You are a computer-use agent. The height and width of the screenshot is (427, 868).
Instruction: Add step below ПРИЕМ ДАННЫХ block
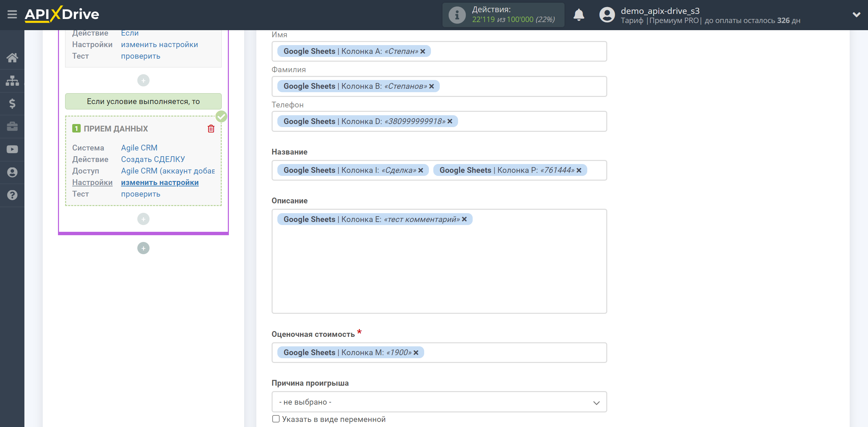click(143, 219)
